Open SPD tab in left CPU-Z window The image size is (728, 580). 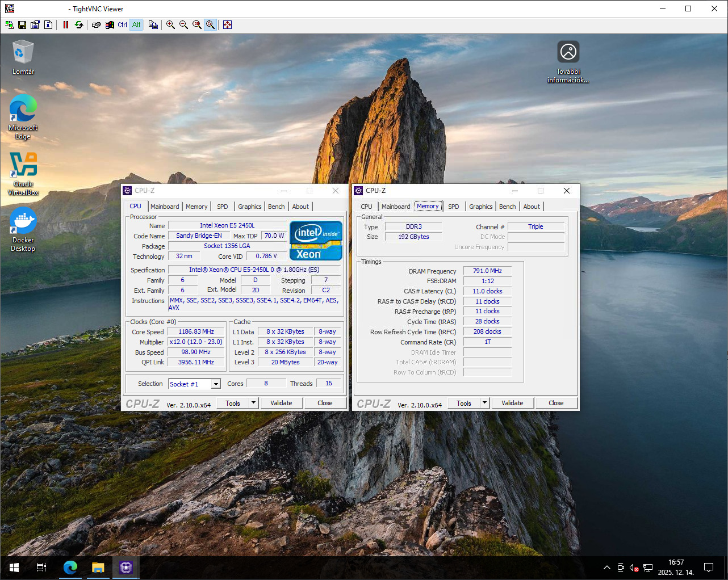(223, 207)
